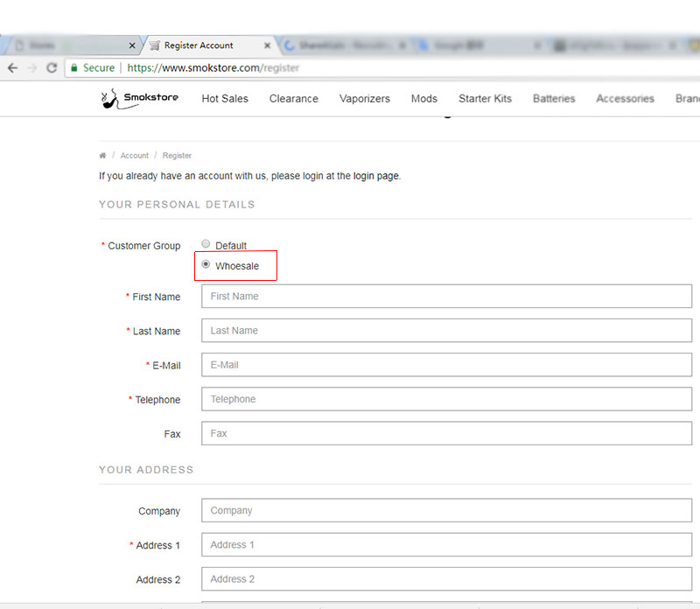
Task: Click the browser address bar URL
Action: pos(213,67)
